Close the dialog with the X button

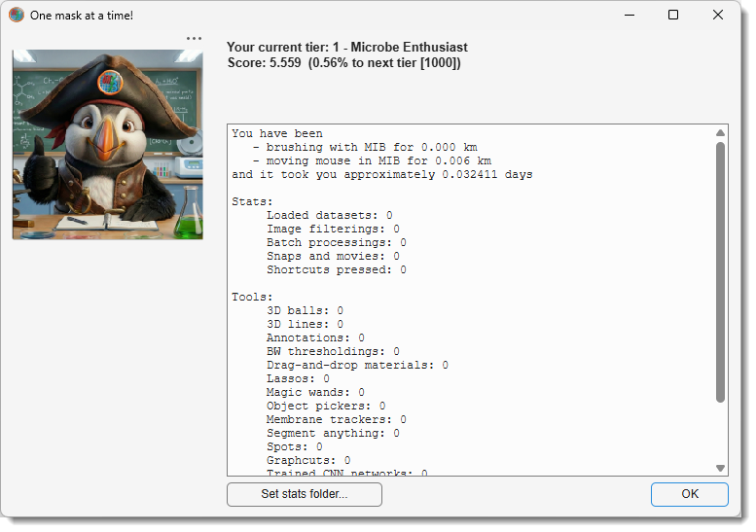pyautogui.click(x=717, y=15)
